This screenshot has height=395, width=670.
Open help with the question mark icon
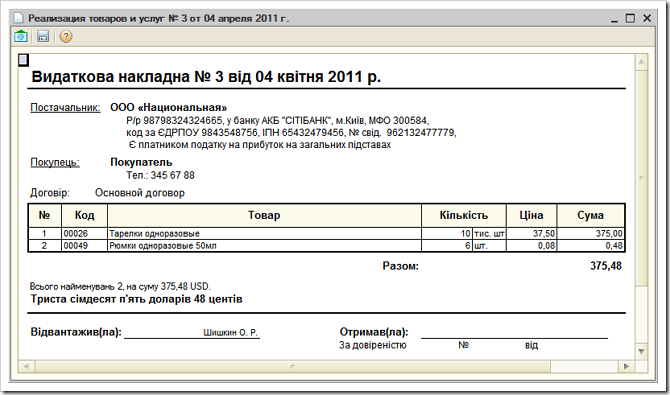(65, 37)
